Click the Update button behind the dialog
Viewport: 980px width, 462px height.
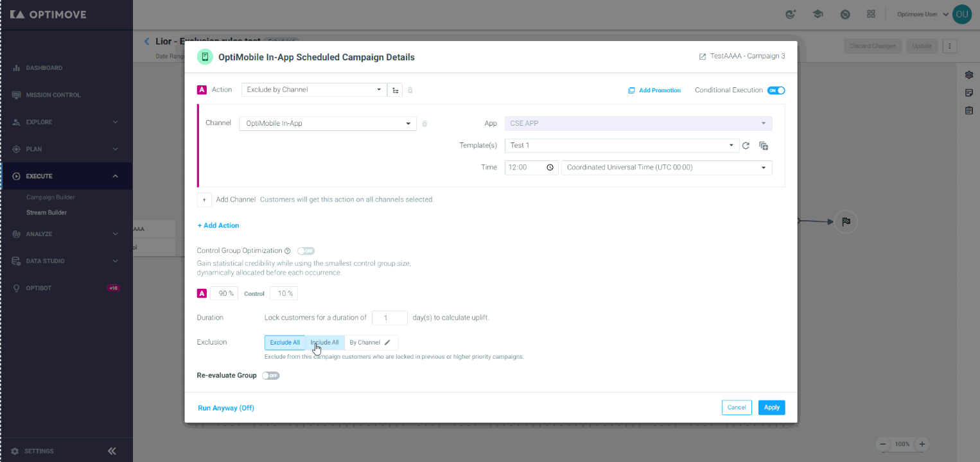[x=922, y=46]
